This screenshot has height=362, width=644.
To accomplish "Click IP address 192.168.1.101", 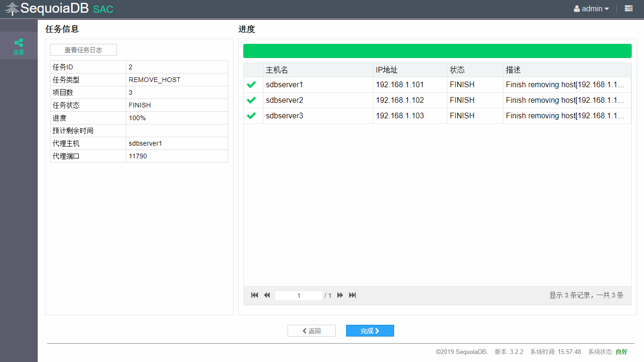I will coord(400,85).
